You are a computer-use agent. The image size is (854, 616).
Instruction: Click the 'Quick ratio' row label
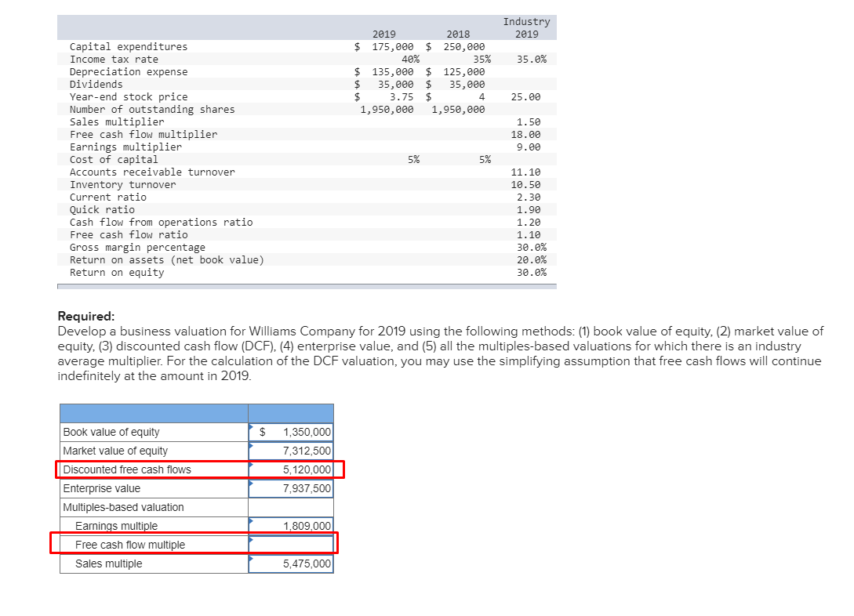pyautogui.click(x=102, y=209)
